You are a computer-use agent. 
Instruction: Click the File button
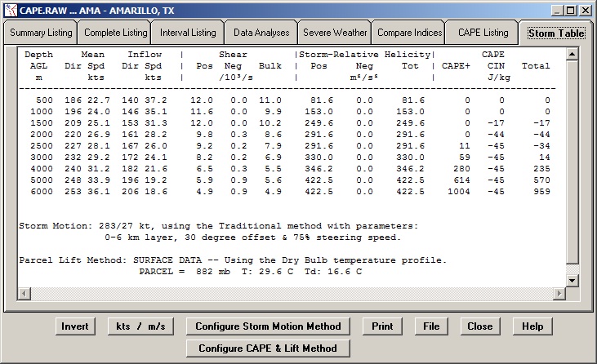pos(431,326)
